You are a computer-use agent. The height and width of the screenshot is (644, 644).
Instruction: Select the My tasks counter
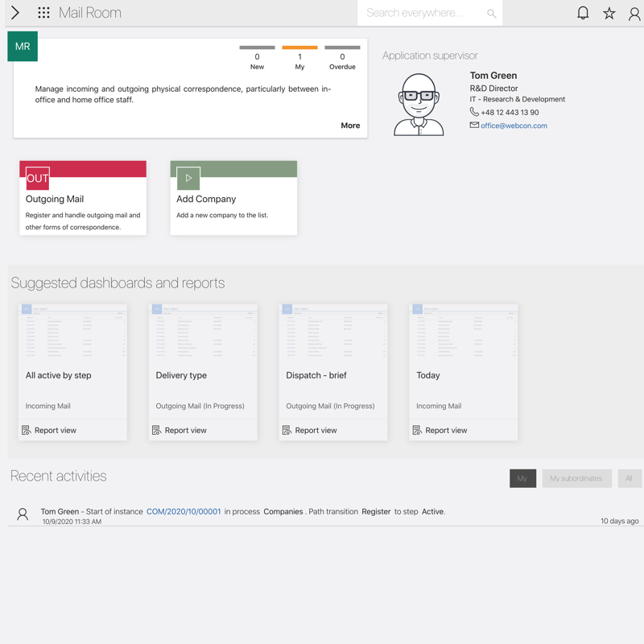[299, 58]
